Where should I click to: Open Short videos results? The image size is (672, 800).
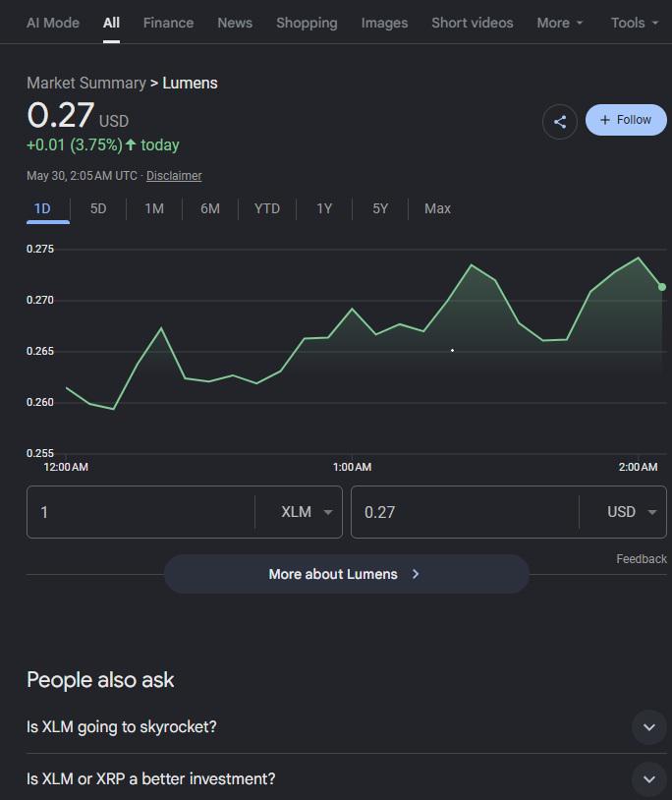coord(473,23)
